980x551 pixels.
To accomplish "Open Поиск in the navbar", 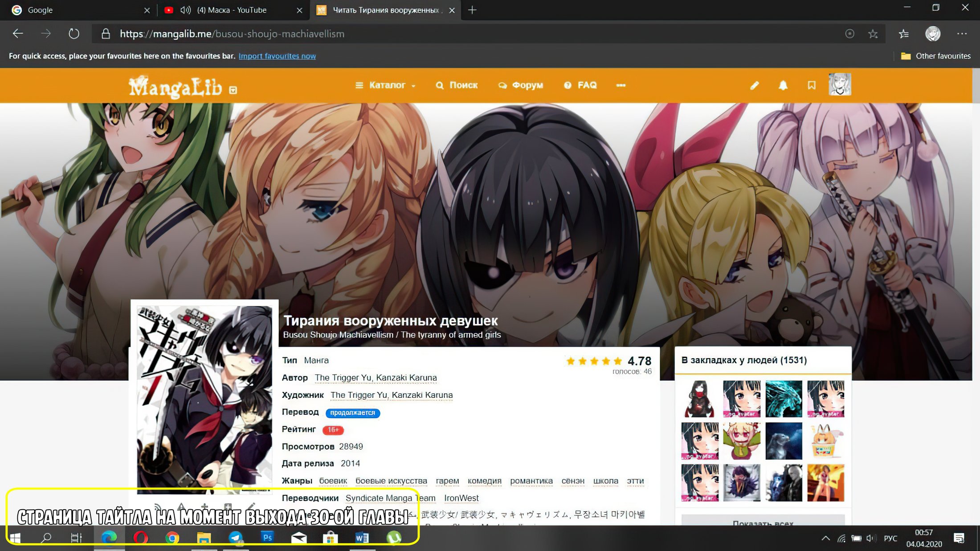I will tap(457, 85).
